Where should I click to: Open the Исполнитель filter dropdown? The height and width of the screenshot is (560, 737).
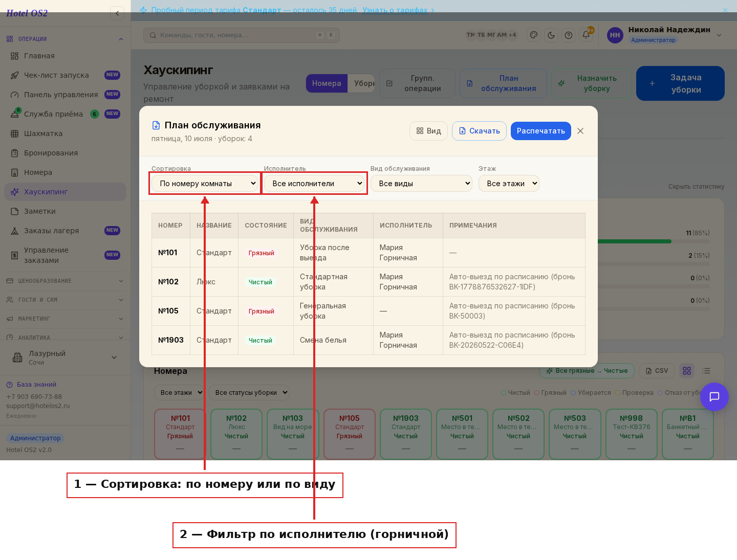pos(314,184)
